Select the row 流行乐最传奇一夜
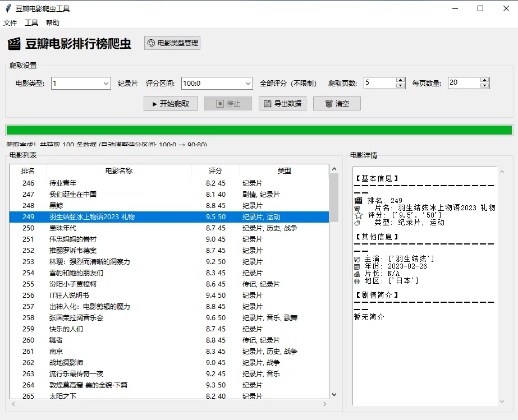 (x=169, y=374)
